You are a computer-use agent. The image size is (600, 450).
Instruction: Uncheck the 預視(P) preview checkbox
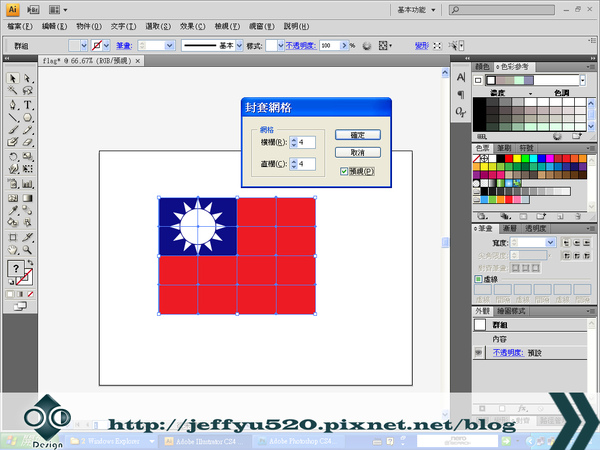pyautogui.click(x=344, y=171)
